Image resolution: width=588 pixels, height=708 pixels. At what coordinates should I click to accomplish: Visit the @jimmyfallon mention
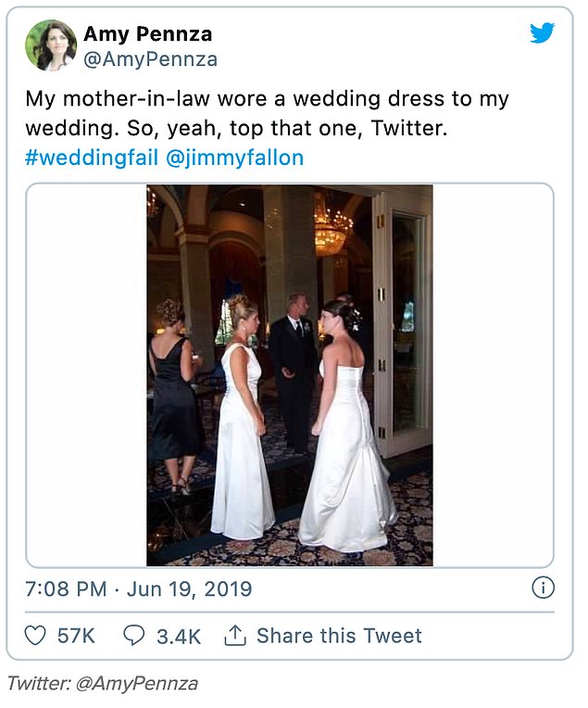click(234, 158)
